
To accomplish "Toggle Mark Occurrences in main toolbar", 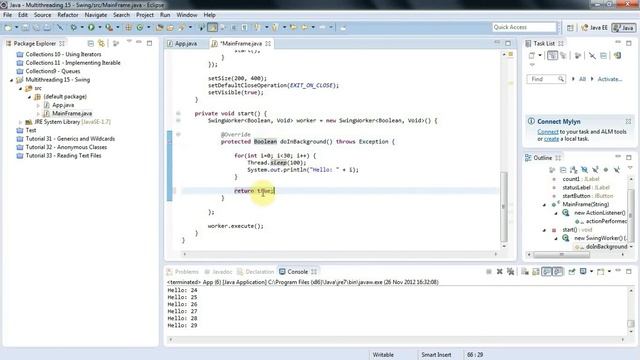I will click(212, 27).
